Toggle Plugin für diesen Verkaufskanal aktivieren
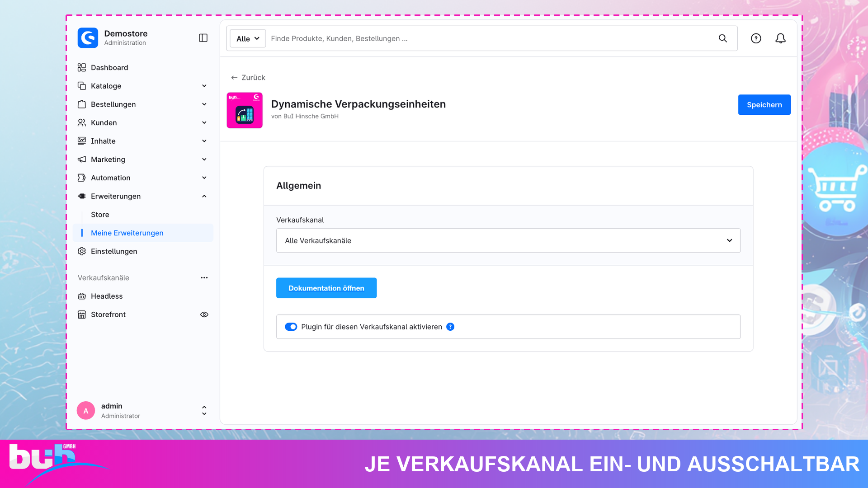Viewport: 868px width, 488px height. pos(291,327)
